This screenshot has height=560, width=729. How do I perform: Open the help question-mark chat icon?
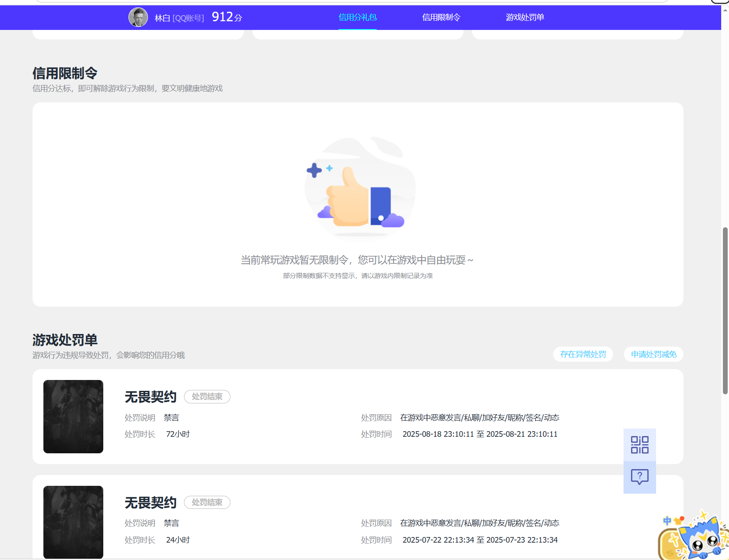tap(640, 477)
